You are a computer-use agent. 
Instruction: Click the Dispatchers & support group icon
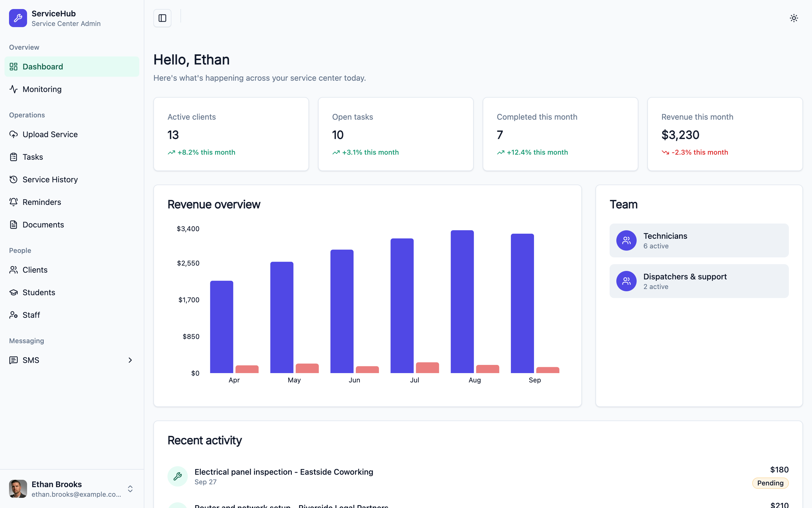(626, 281)
